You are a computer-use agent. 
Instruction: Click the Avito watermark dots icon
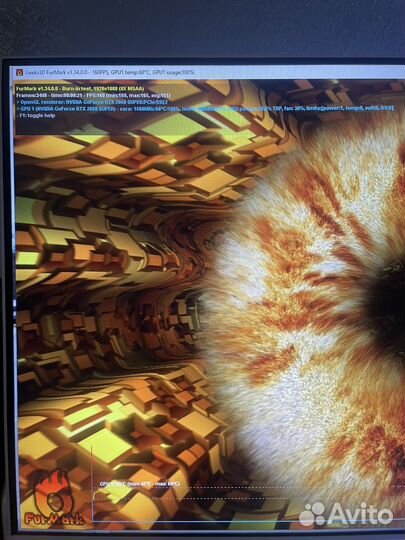pyautogui.click(x=313, y=514)
